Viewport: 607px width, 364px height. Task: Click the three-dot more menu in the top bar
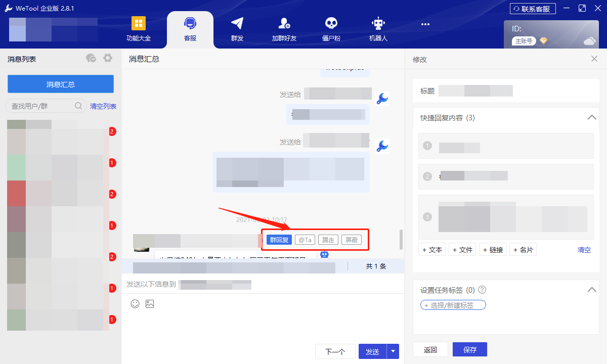425,24
